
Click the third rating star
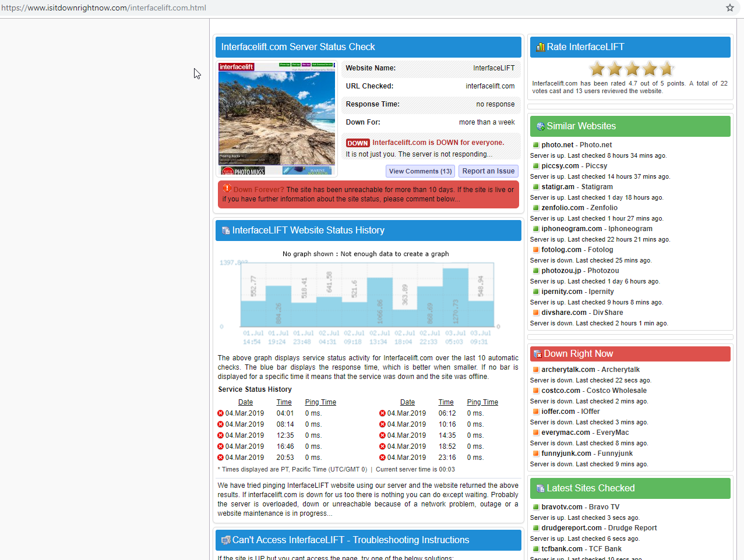click(632, 69)
